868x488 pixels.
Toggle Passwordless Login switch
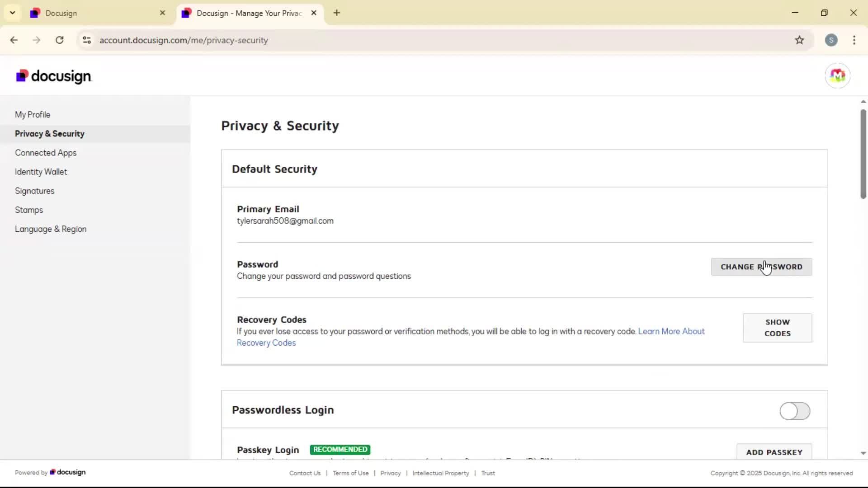click(x=795, y=411)
